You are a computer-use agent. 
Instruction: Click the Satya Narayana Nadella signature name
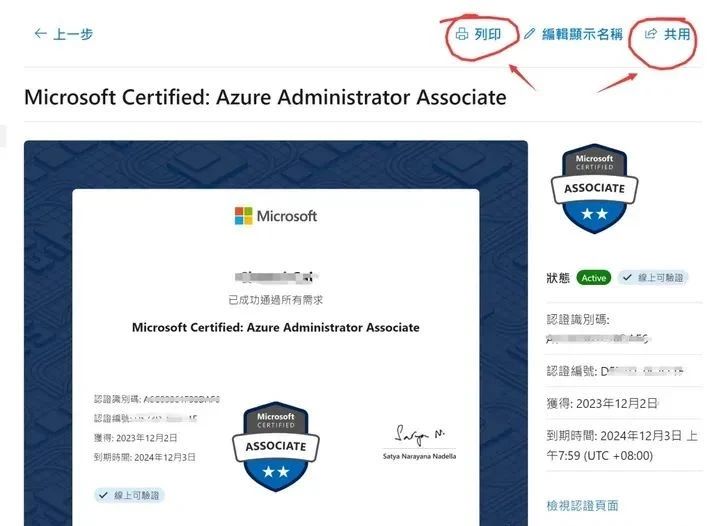(x=419, y=456)
